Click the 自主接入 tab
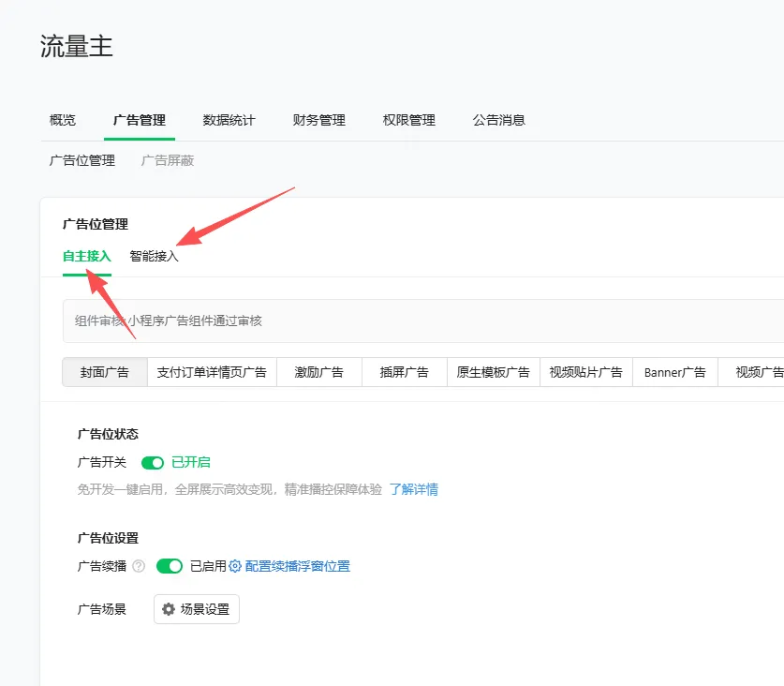The width and height of the screenshot is (784, 686). (x=86, y=256)
